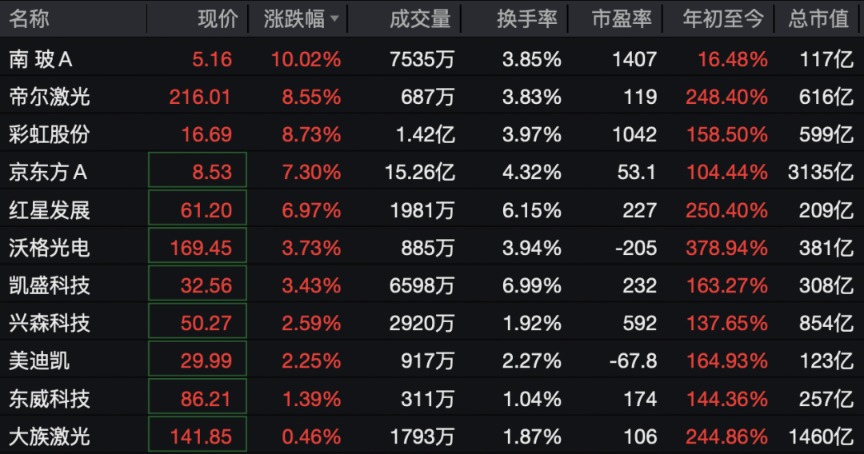The width and height of the screenshot is (864, 454).
Task: Click the 沃格光电 price 169.45 cell
Action: tap(197, 245)
